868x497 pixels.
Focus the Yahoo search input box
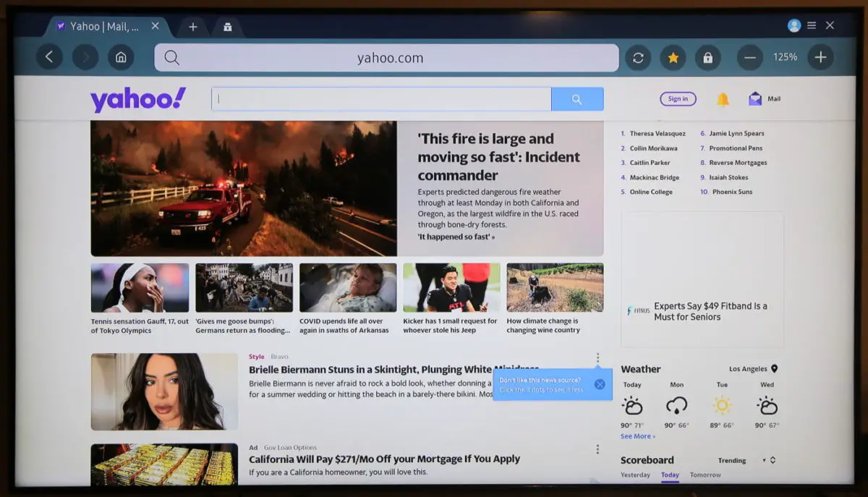click(x=381, y=99)
